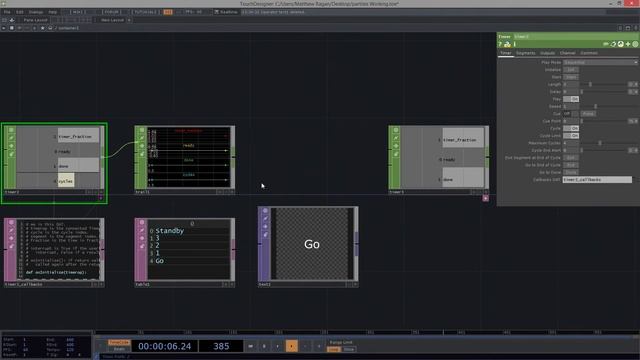The image size is (640, 360).
Task: Open the Edit menu
Action: pyautogui.click(x=20, y=12)
